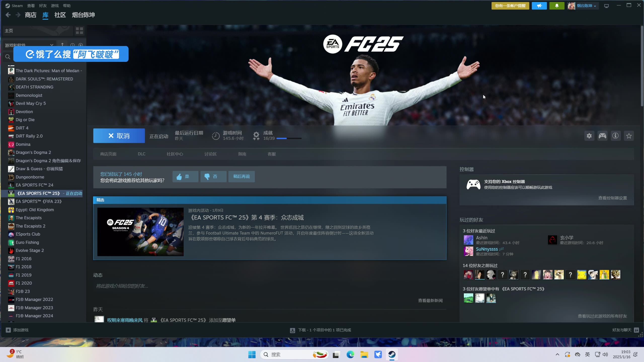The height and width of the screenshot is (362, 644).
Task: Switch library to grid view icon
Action: 79,31
